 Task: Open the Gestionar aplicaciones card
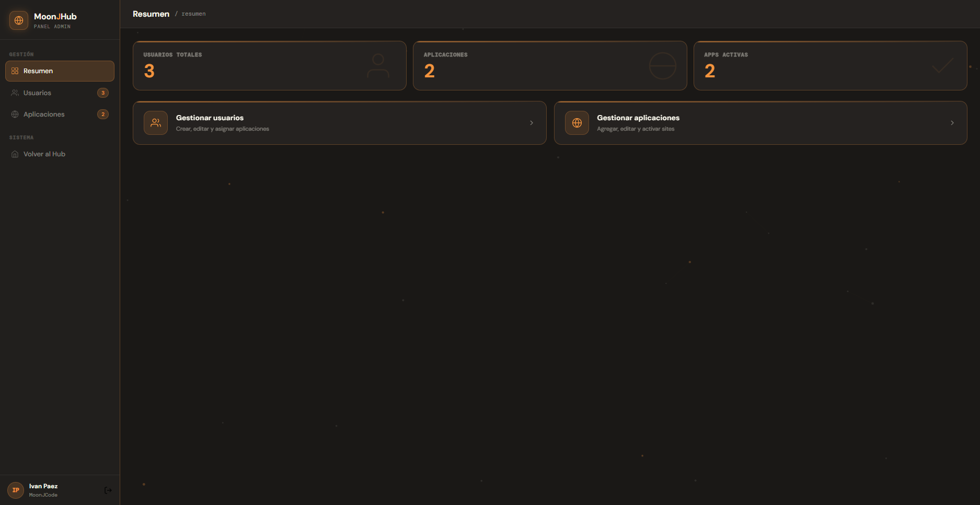coord(760,123)
